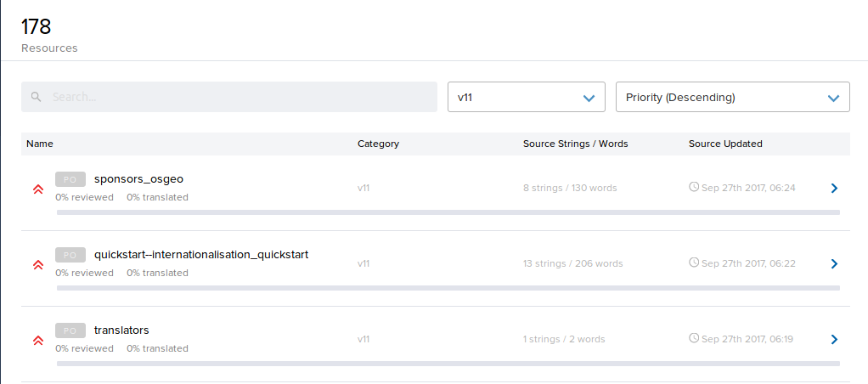The height and width of the screenshot is (384, 868).
Task: Expand the sponsors_osgeo row with right chevron
Action: point(834,188)
